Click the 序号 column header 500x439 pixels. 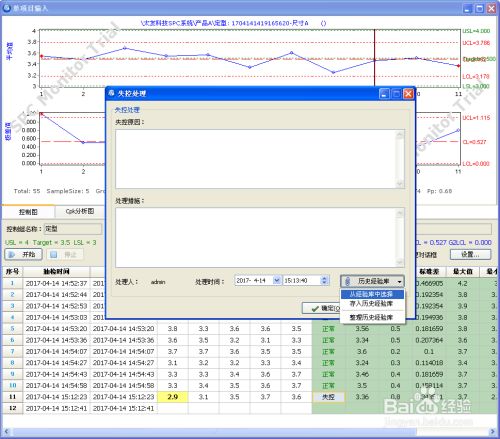coord(12,272)
